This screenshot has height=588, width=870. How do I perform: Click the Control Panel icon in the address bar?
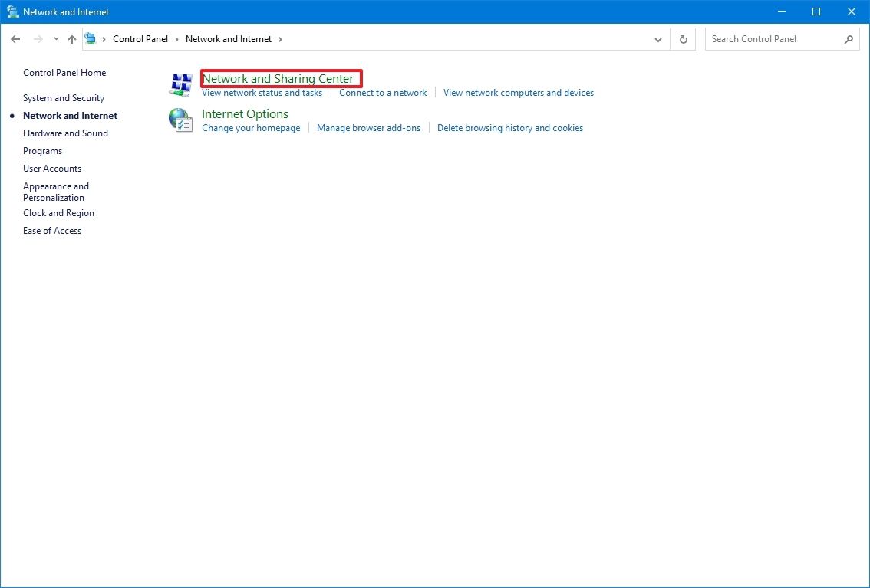click(x=90, y=38)
